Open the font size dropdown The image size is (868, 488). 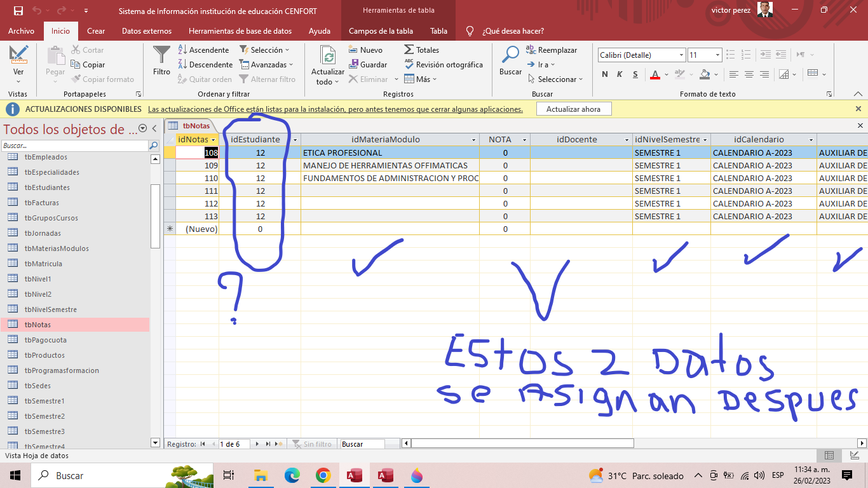tap(717, 55)
